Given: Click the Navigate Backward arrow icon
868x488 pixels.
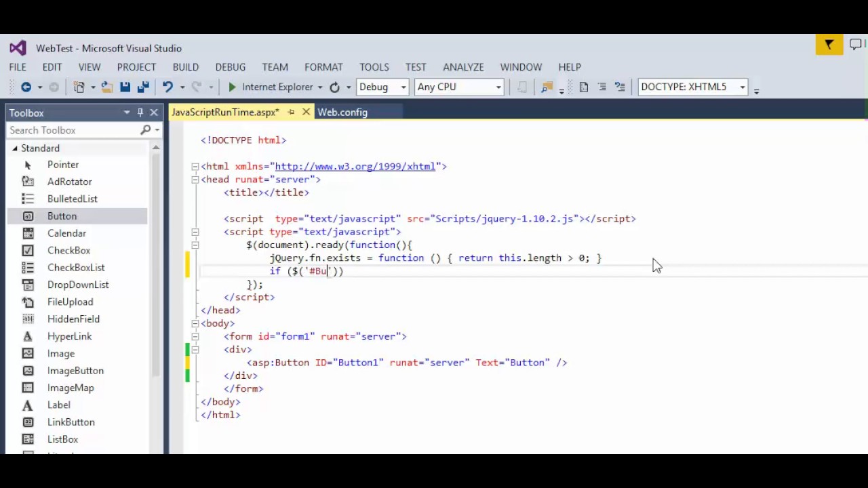Looking at the screenshot, I should tap(26, 87).
